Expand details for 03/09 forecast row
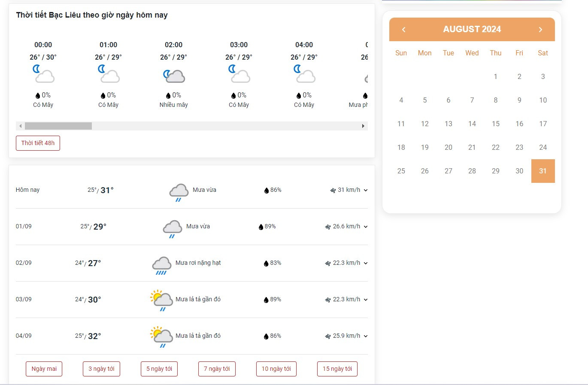 coord(366,300)
